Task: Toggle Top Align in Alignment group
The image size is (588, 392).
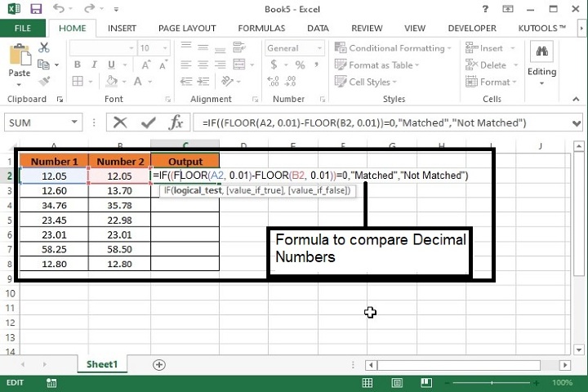Action: [186, 47]
